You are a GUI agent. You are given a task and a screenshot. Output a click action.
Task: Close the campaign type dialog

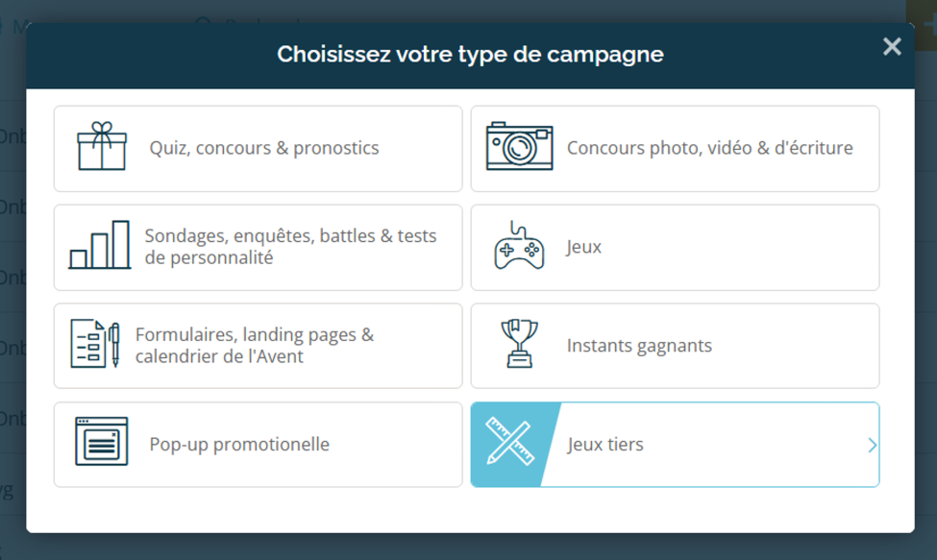892,46
